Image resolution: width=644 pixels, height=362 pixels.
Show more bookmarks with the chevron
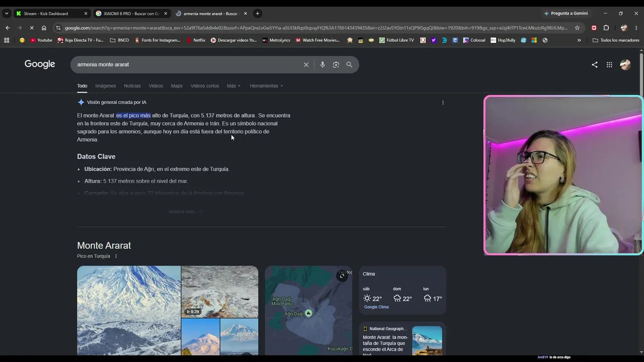tap(579, 40)
